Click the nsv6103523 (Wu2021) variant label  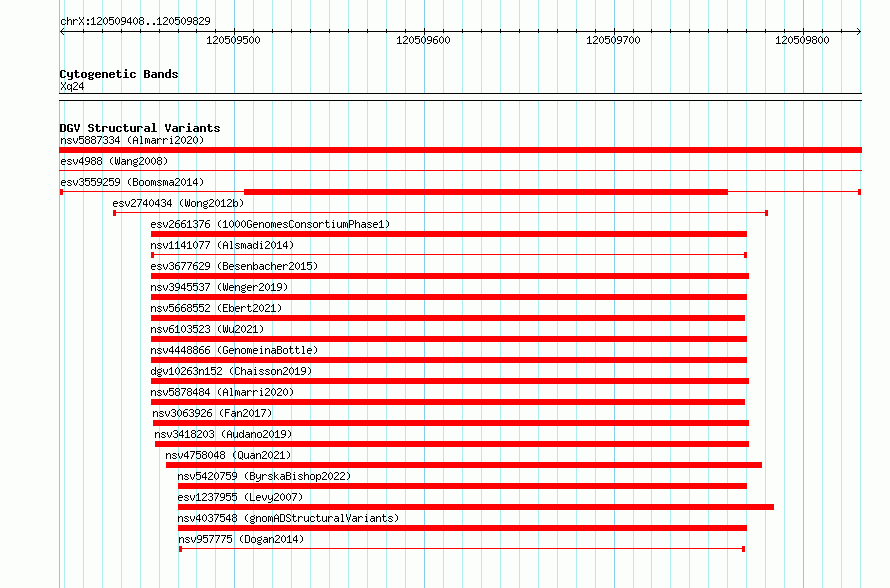click(207, 329)
